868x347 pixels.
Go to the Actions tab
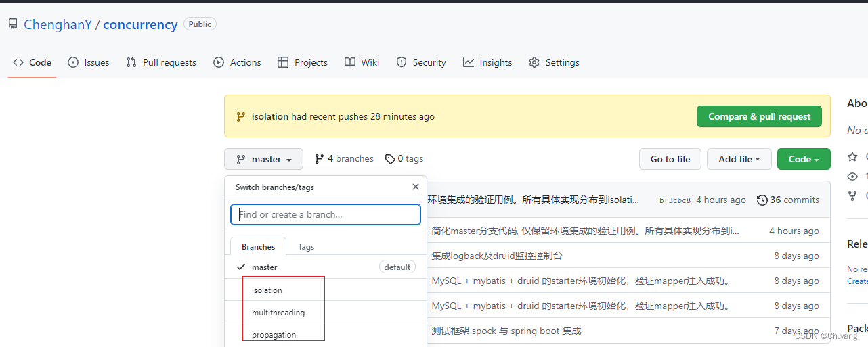(x=237, y=62)
